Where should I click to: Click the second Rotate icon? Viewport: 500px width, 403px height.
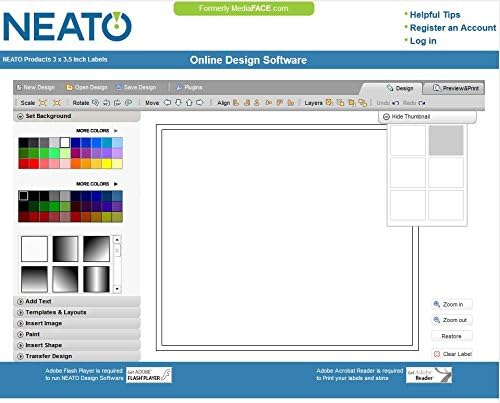106,103
